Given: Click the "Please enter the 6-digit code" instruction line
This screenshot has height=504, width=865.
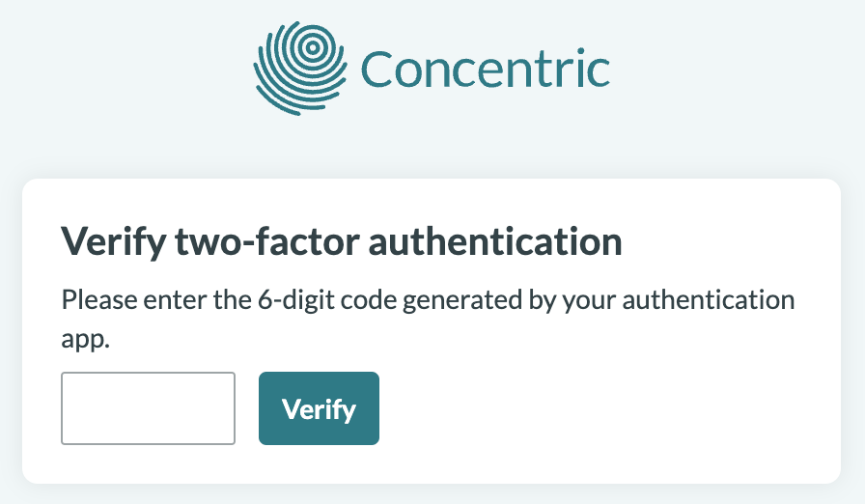Looking at the screenshot, I should (x=427, y=299).
